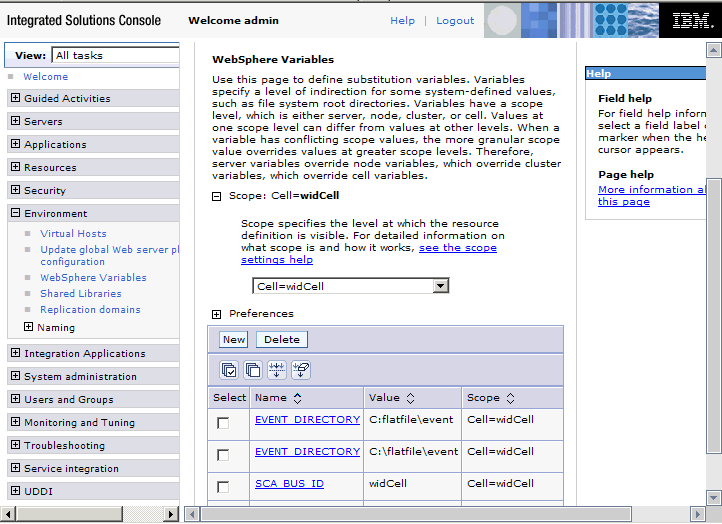Expand Integration Applications section
This screenshot has width=722, height=524.
(x=16, y=353)
